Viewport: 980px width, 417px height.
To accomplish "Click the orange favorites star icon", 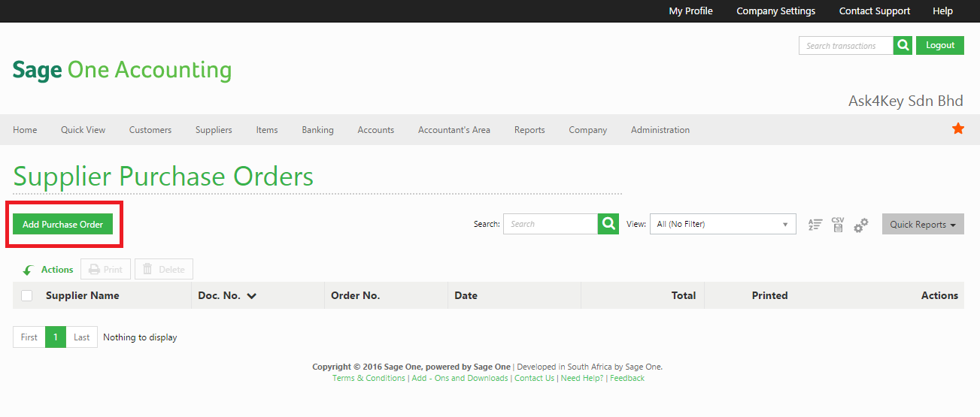I will click(x=958, y=128).
